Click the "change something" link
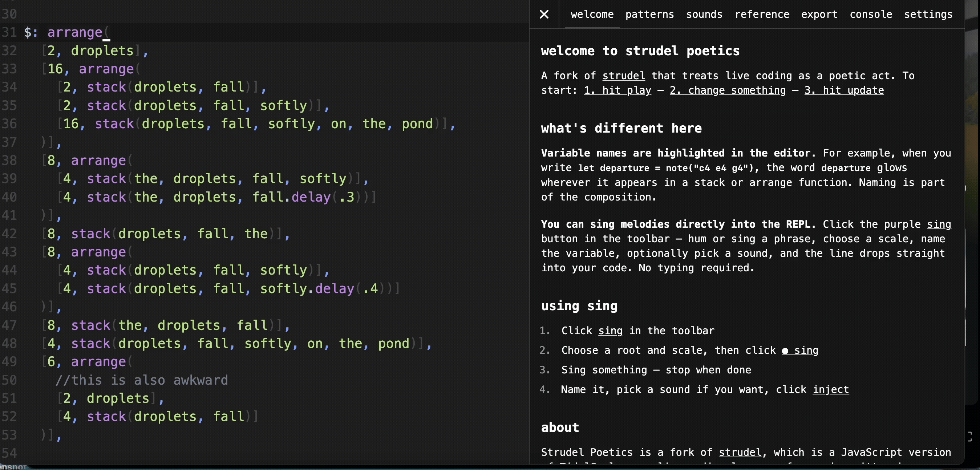The width and height of the screenshot is (980, 470). (x=728, y=90)
